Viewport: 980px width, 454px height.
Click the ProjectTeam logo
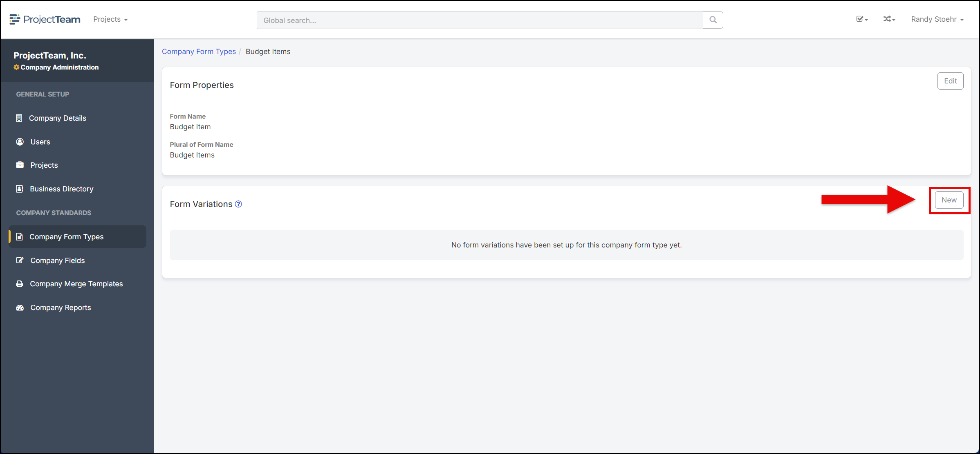click(45, 19)
